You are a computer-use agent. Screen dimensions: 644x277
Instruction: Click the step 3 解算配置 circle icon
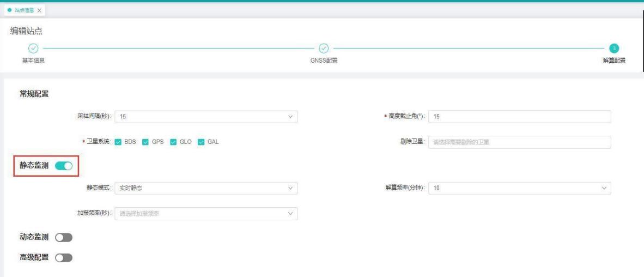[x=614, y=48]
